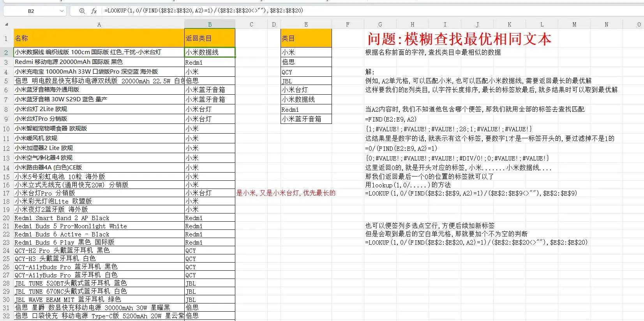Image resolution: width=644 pixels, height=321 pixels.
Task: Click cell 倍思 星爵 数显快充移动电源 30000mAh
Action: (99, 308)
